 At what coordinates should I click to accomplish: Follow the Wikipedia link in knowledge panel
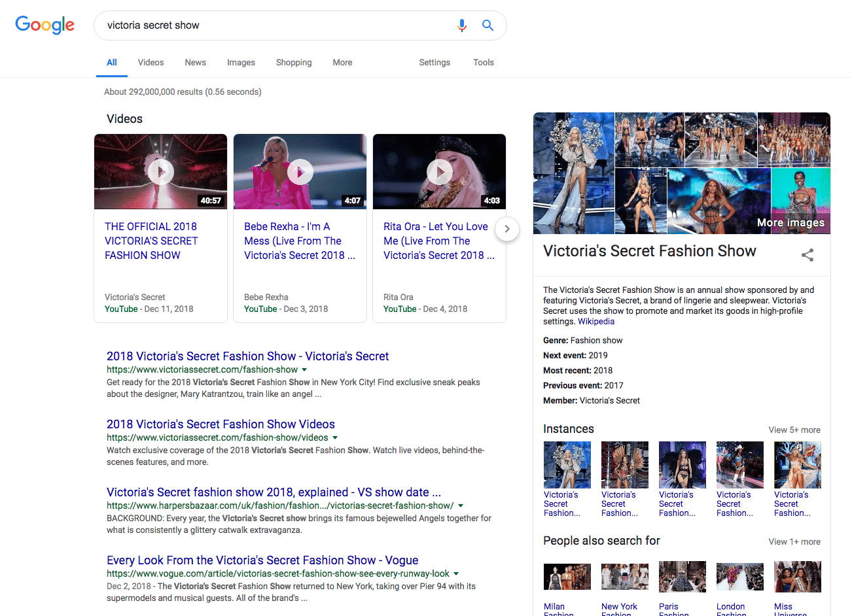596,322
